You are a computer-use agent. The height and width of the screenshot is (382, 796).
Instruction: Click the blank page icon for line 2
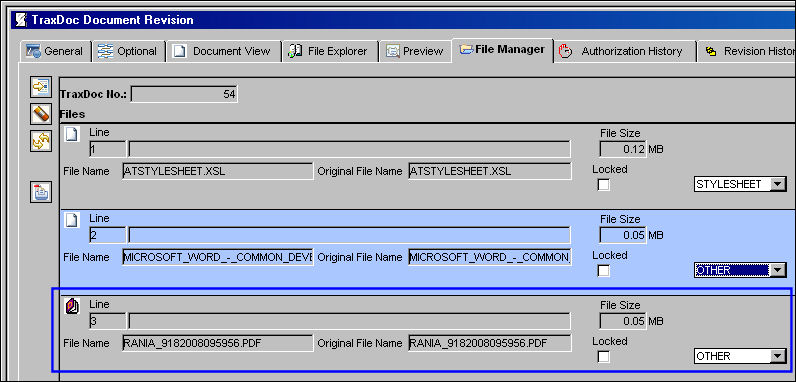pyautogui.click(x=73, y=220)
